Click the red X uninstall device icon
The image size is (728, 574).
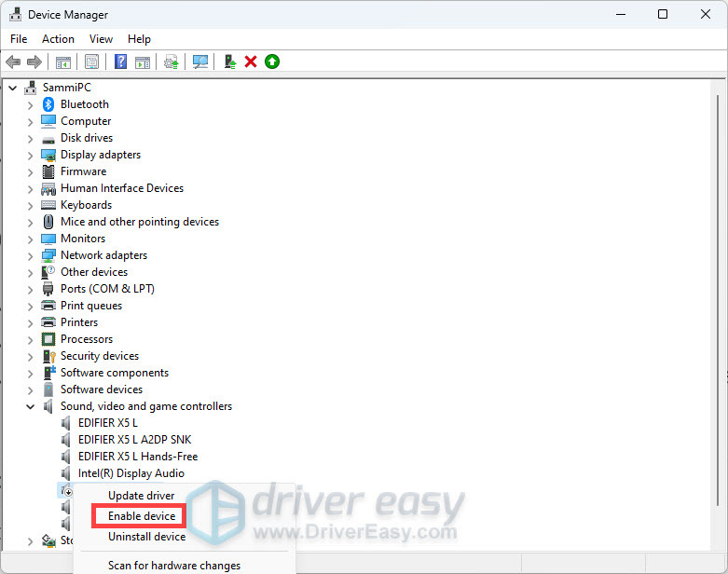click(x=251, y=61)
